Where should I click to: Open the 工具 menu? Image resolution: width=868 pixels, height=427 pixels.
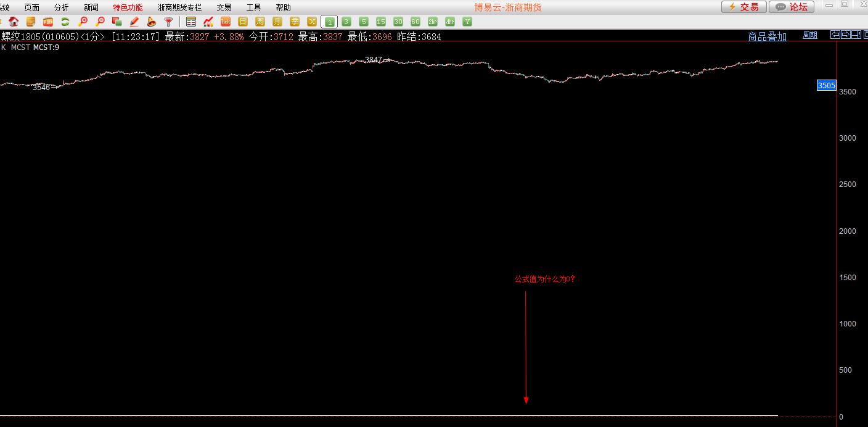coord(253,7)
